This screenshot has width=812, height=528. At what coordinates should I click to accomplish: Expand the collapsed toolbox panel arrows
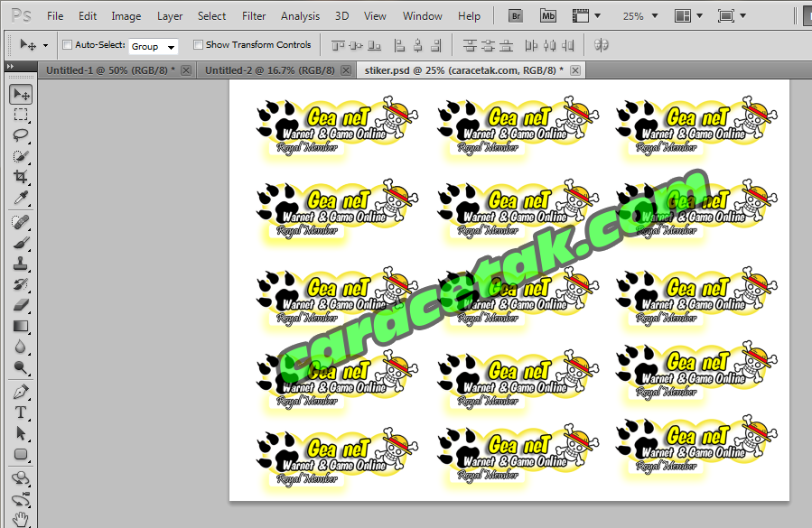coord(10,66)
